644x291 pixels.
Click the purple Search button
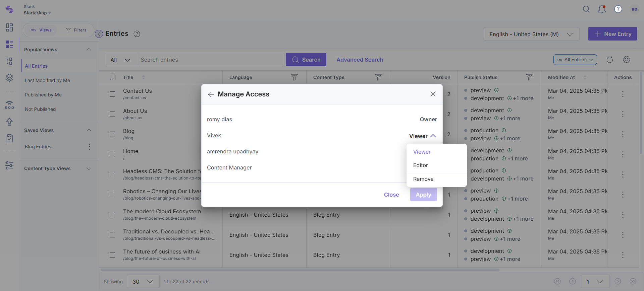[x=306, y=60]
